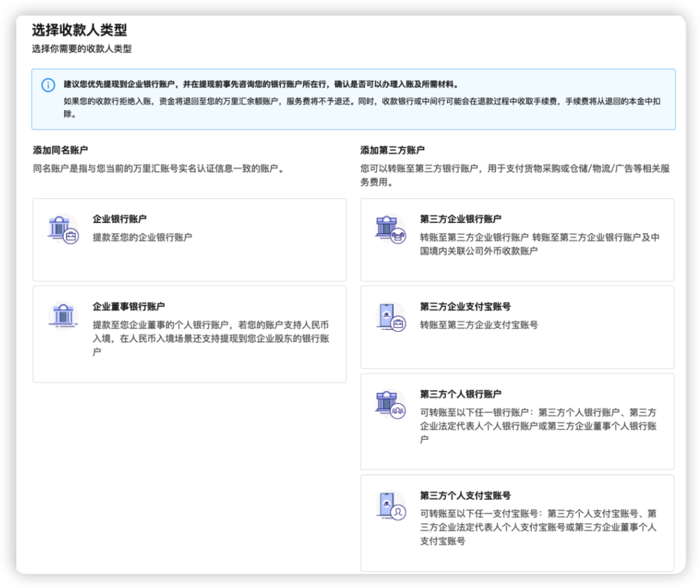Click the description 转账至第三方企业支付宝账号

click(478, 325)
